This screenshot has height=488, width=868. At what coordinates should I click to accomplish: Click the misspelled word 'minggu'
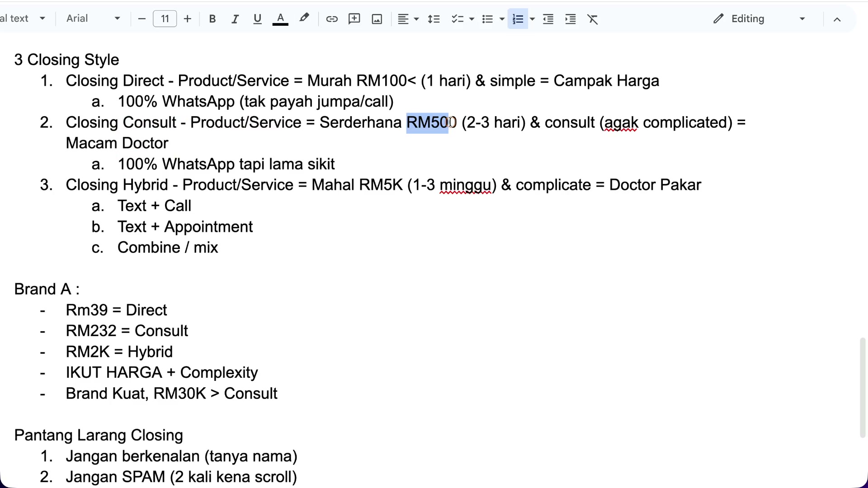click(466, 185)
